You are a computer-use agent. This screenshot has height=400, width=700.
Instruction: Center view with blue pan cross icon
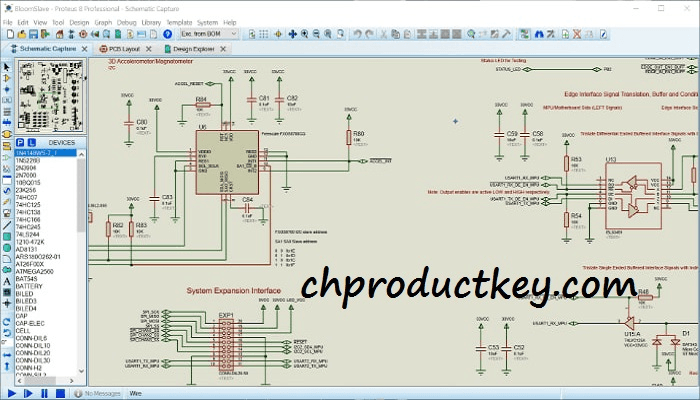292,34
